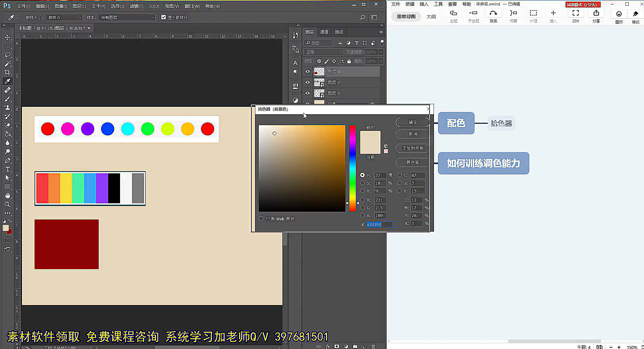Click the hex color input field
Screen dimensions: 644x349
click(379, 225)
